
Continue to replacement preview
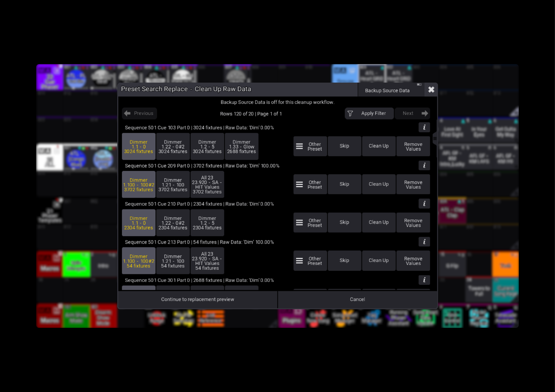198,300
